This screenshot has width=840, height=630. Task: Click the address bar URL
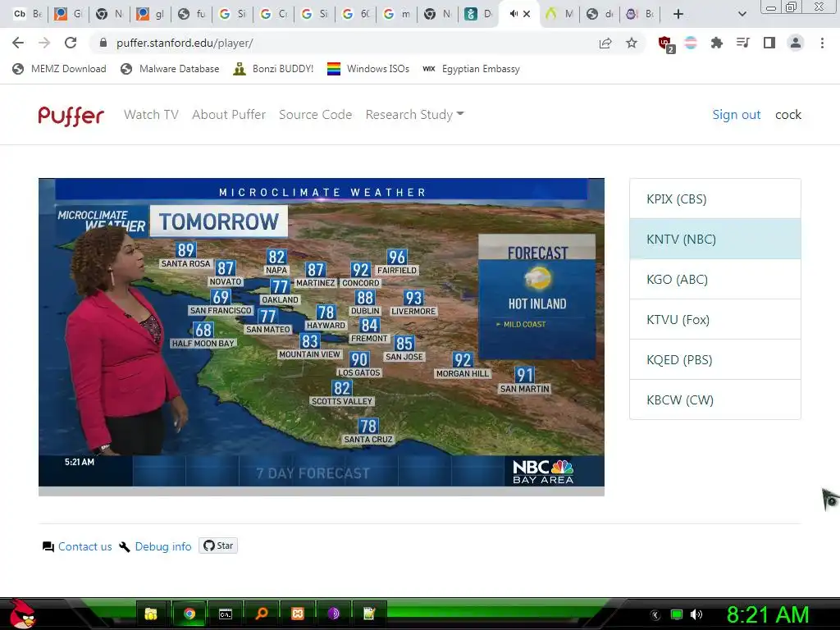pyautogui.click(x=185, y=43)
